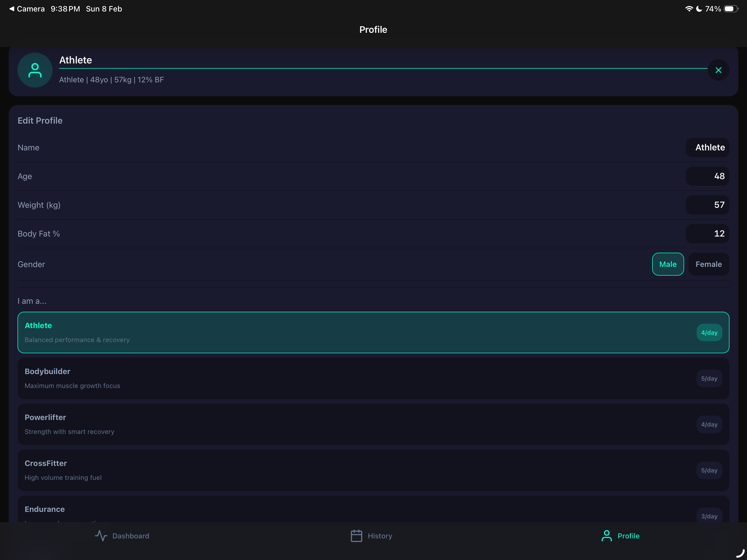This screenshot has width=747, height=560.
Task: Tap 'High volume training fuel' description
Action: (x=63, y=478)
